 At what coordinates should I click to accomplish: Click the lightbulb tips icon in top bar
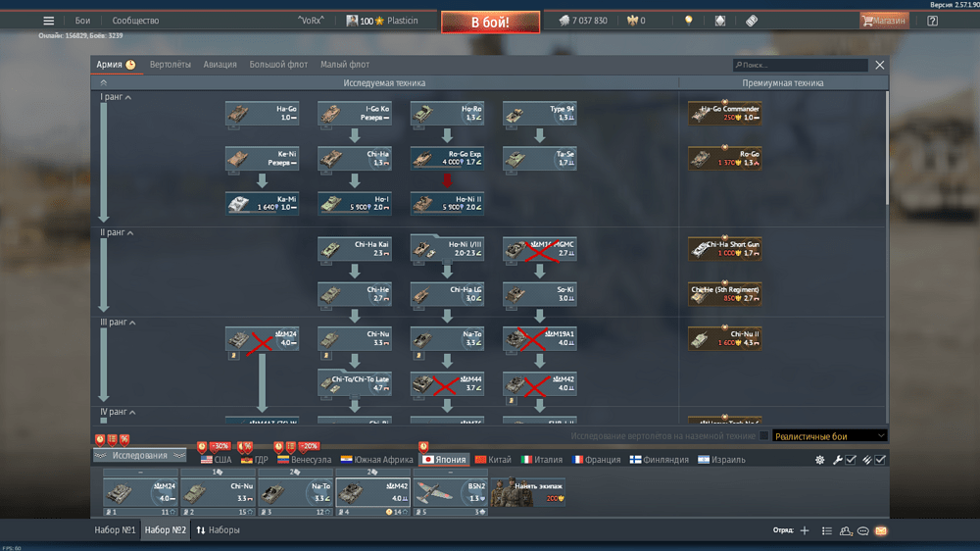click(689, 21)
